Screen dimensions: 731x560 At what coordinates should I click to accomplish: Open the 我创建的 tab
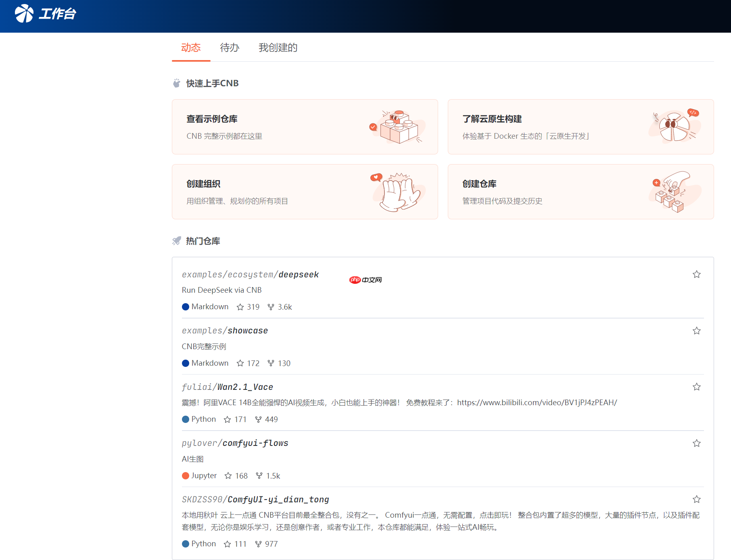pos(278,48)
